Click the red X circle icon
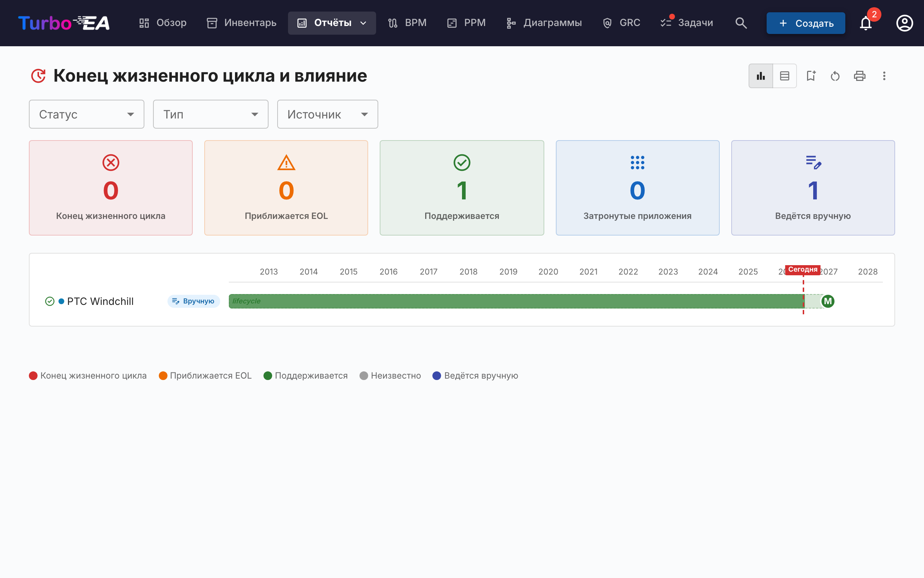 tap(111, 163)
